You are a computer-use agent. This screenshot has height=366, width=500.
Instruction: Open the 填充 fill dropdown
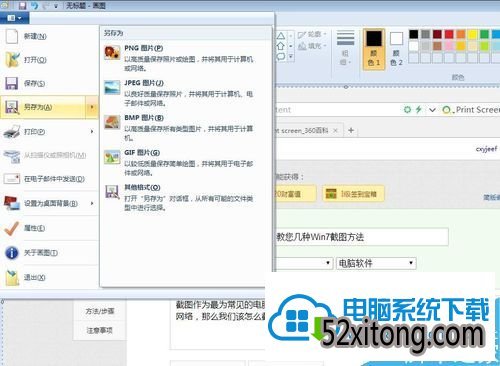312,46
